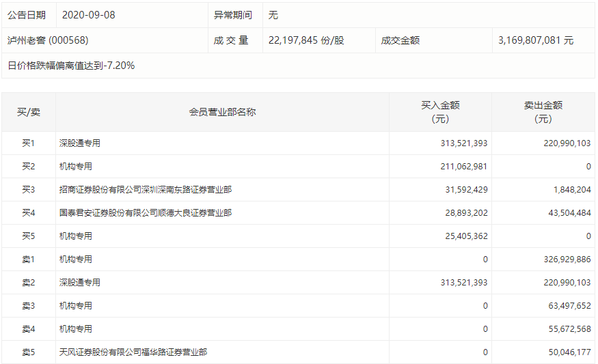Click the 买5 row label
Screen dimensions: 598x364
click(29, 236)
